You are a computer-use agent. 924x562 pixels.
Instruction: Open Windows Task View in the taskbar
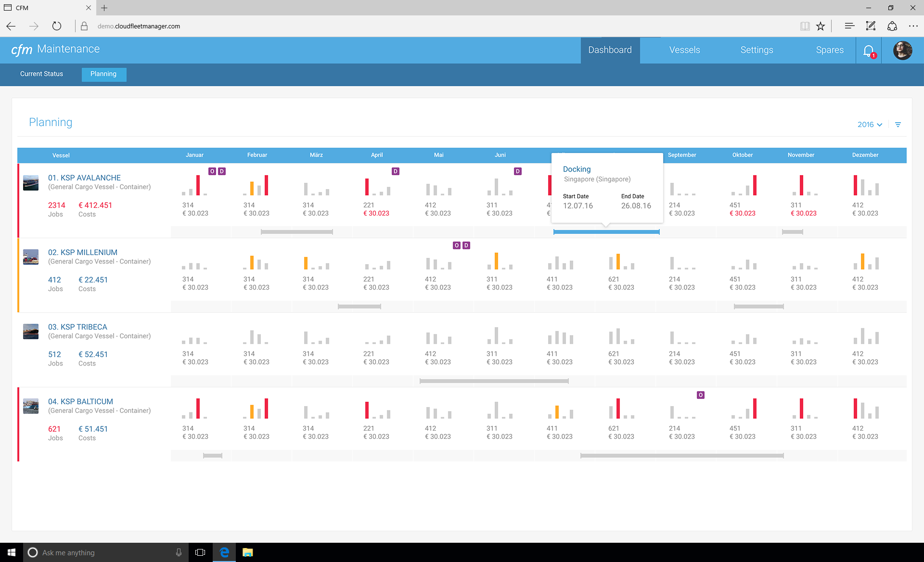pyautogui.click(x=200, y=552)
